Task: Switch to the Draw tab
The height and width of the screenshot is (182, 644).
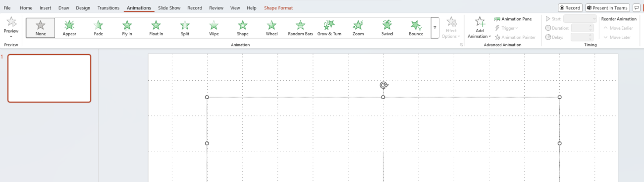Action: (64, 8)
